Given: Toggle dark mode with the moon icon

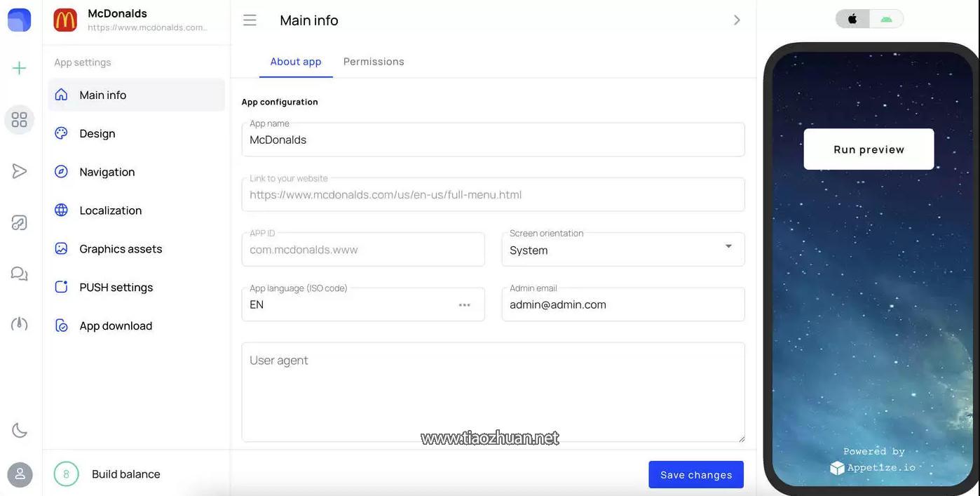Looking at the screenshot, I should tap(20, 430).
